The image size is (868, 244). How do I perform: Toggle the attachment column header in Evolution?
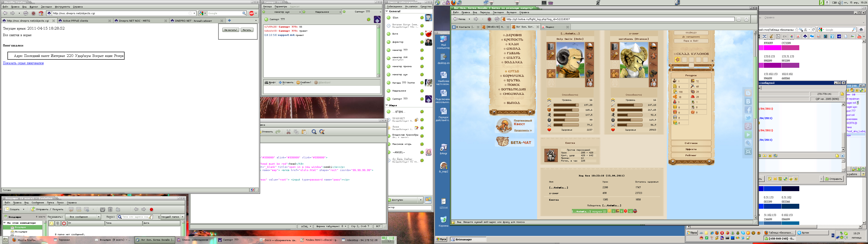pyautogui.click(x=58, y=223)
